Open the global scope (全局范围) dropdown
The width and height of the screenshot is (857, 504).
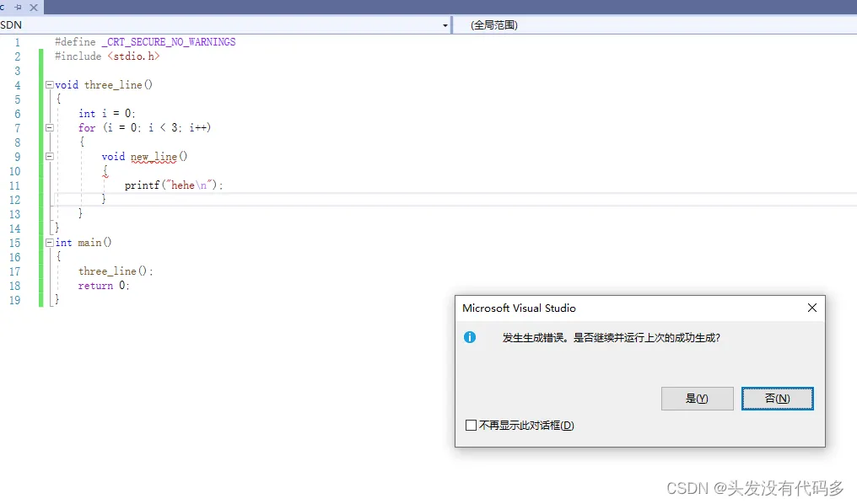point(655,25)
